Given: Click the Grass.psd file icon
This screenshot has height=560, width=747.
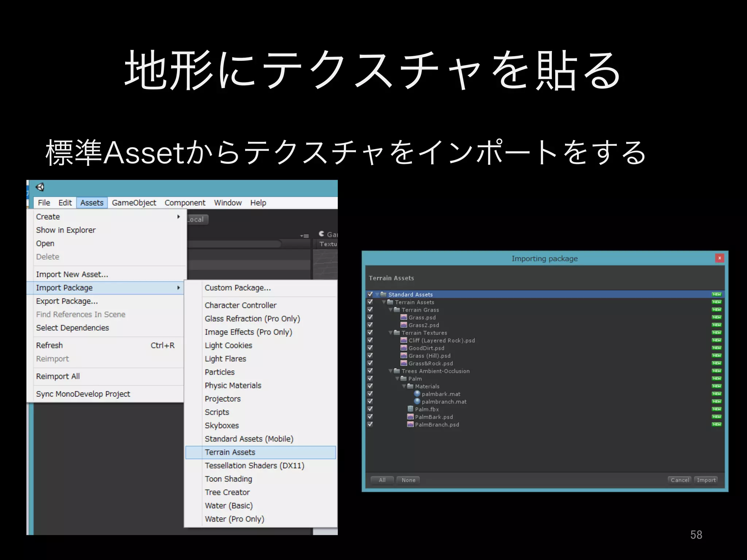Looking at the screenshot, I should (x=404, y=317).
